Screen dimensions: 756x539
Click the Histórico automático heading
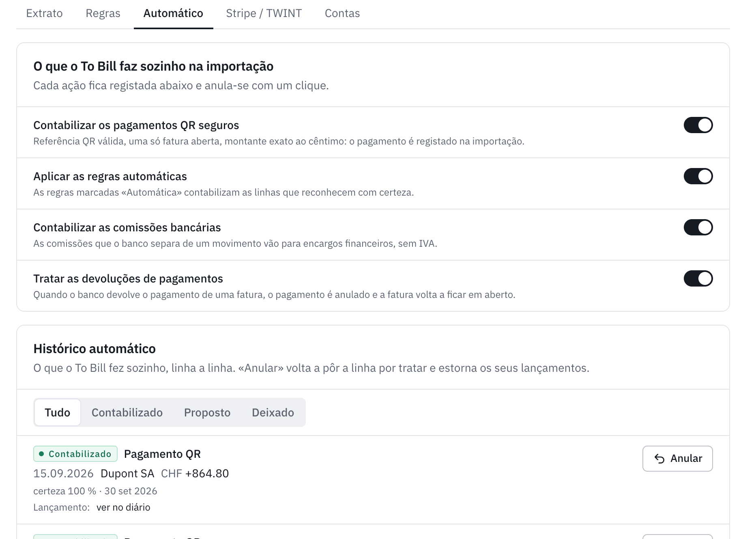[x=94, y=349]
